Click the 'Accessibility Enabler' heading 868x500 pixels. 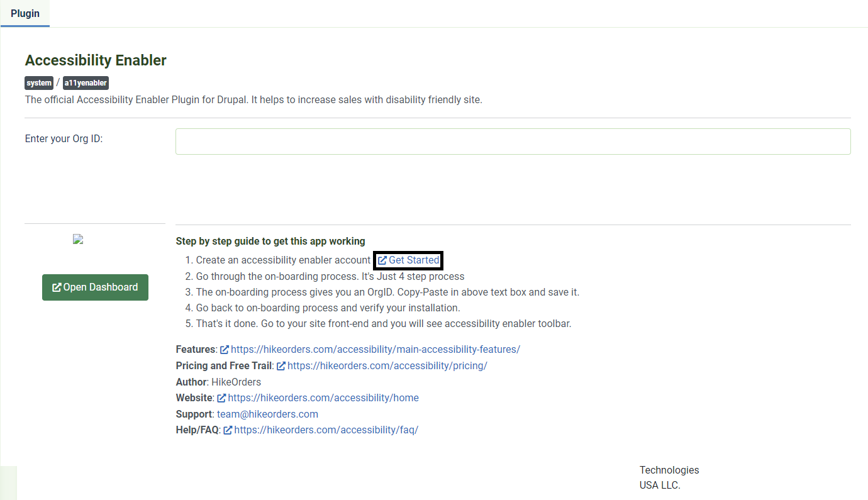pyautogui.click(x=96, y=60)
